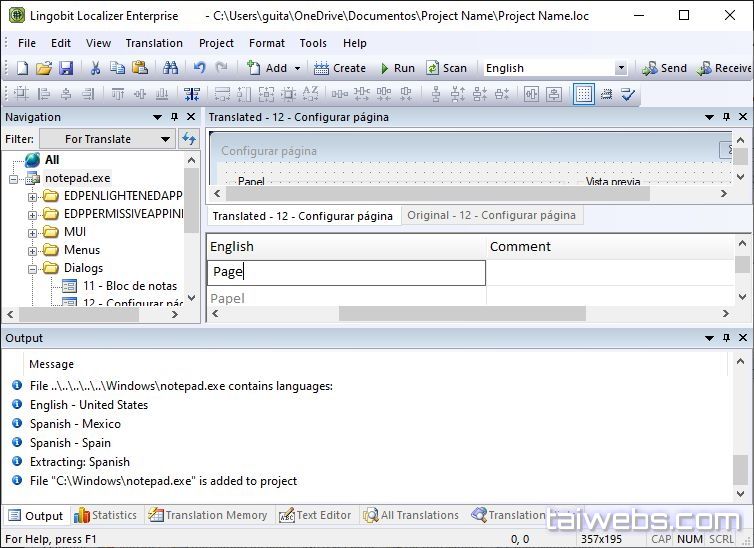Click the Cut scissors icon
This screenshot has width=754, height=548.
coord(95,68)
